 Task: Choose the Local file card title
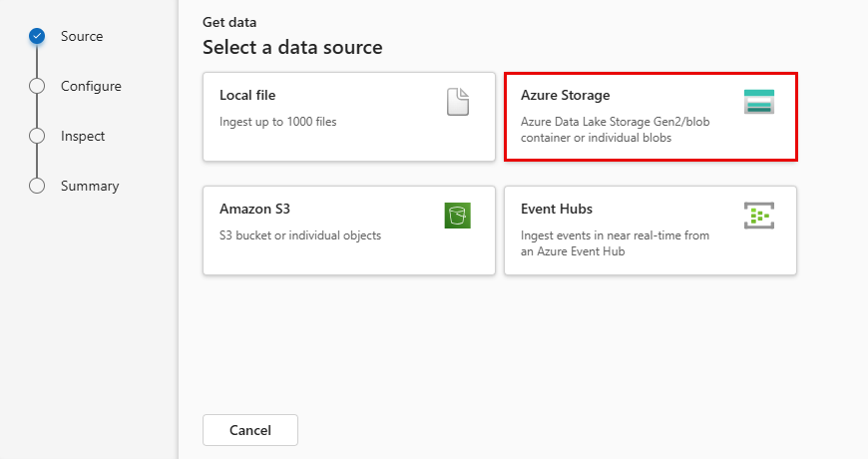[x=247, y=95]
